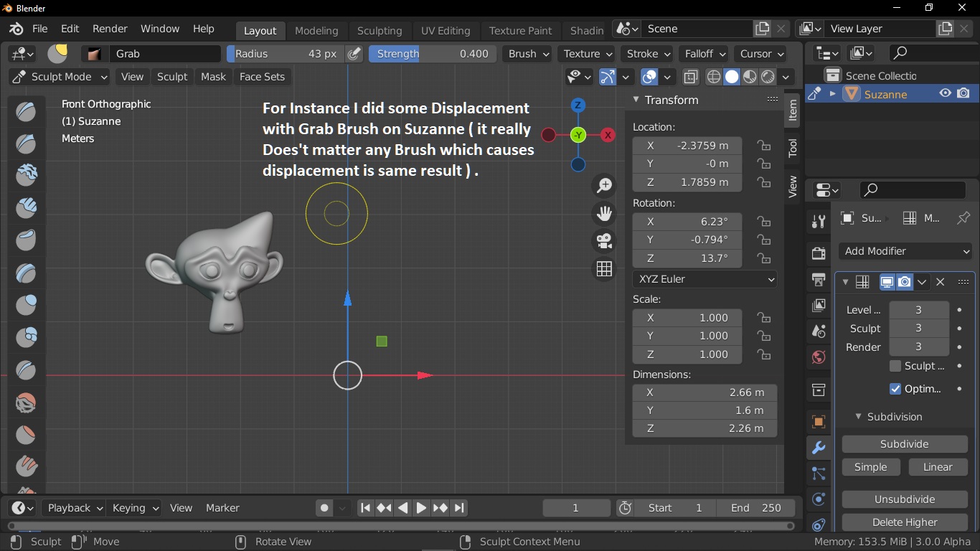Switch to the UV Editing workspace tab

pyautogui.click(x=446, y=31)
